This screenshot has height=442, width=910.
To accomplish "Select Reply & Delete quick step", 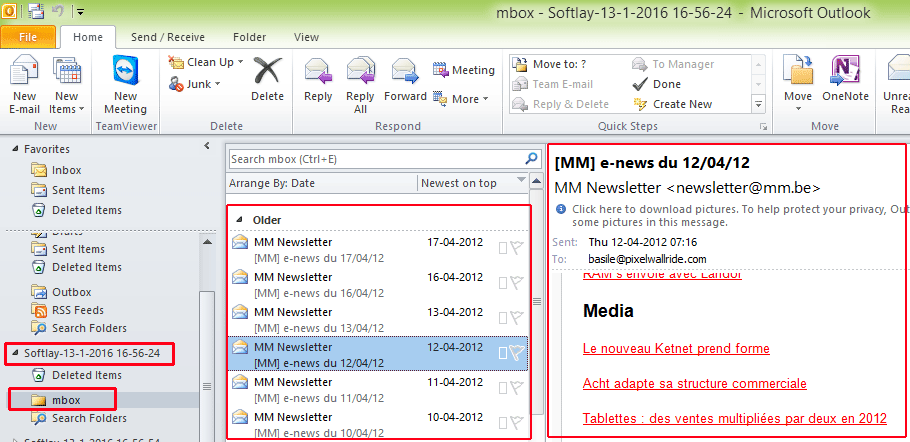I will (561, 104).
